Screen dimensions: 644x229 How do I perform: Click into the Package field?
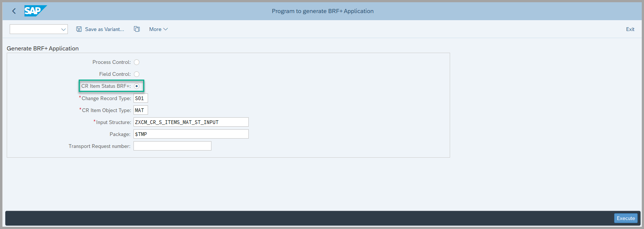point(191,134)
